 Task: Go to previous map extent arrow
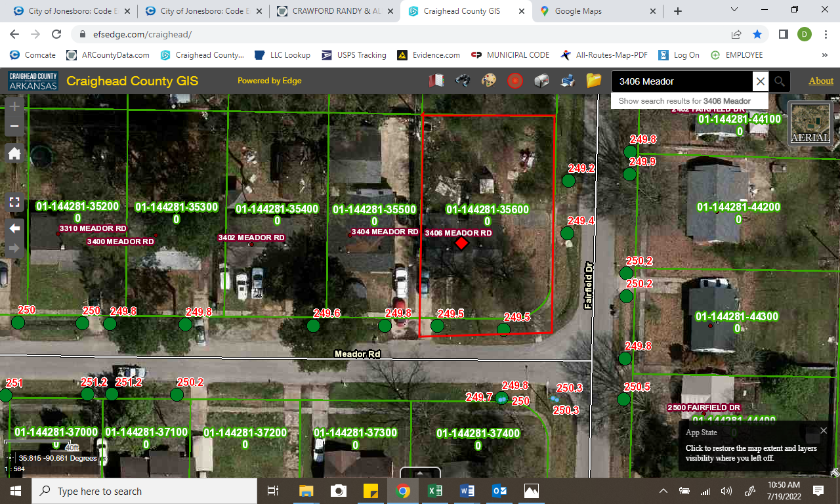point(14,228)
